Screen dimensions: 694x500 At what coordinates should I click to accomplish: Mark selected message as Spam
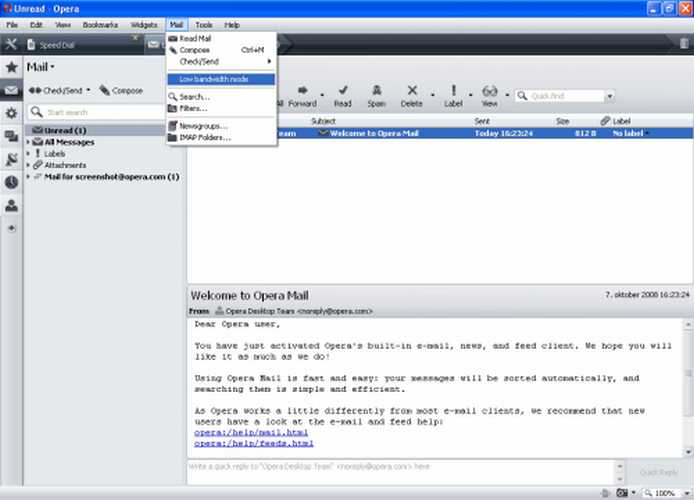pos(377,96)
